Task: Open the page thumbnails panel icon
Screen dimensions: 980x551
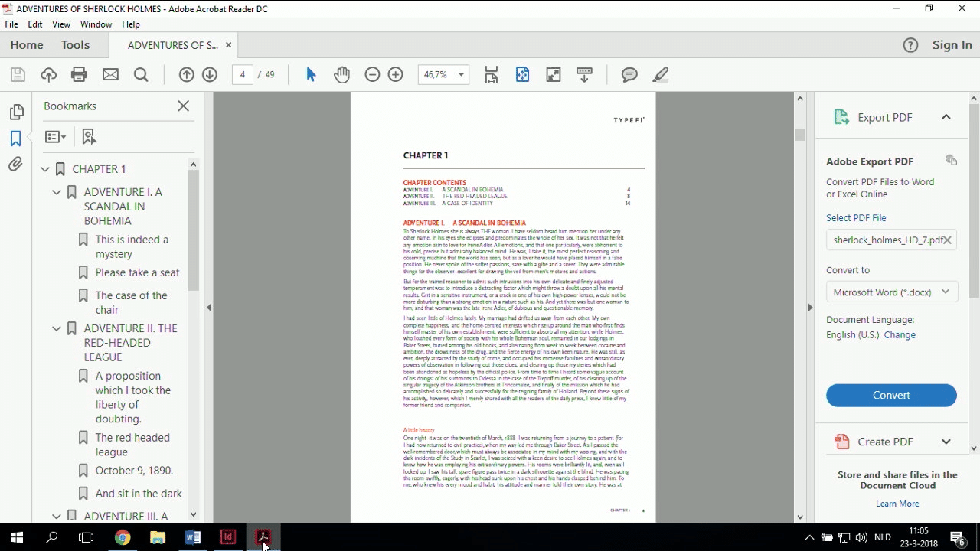Action: pos(16,112)
